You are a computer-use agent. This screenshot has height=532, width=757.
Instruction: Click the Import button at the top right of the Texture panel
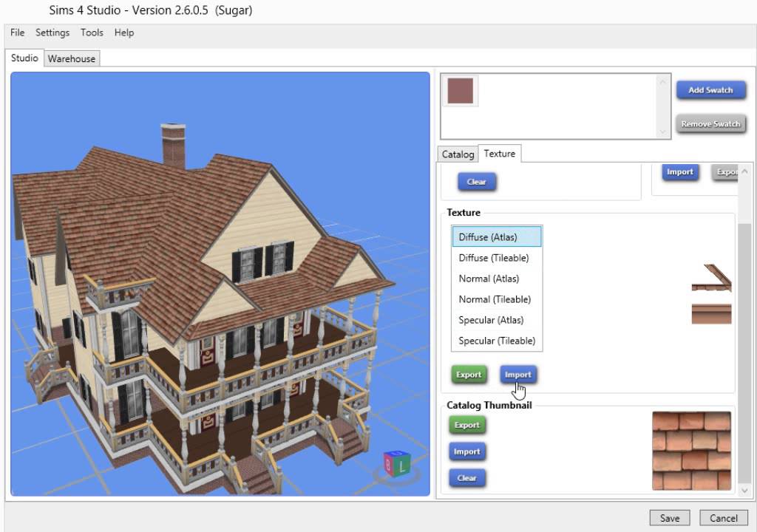pos(680,172)
